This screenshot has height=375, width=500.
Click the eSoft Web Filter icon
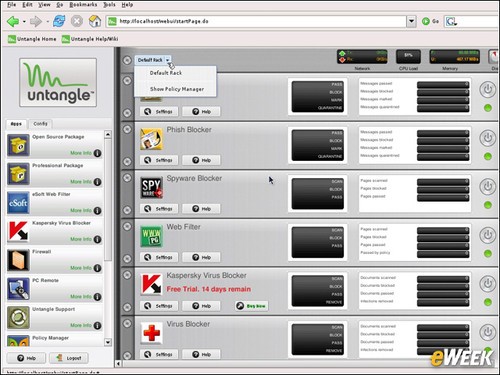(18, 203)
